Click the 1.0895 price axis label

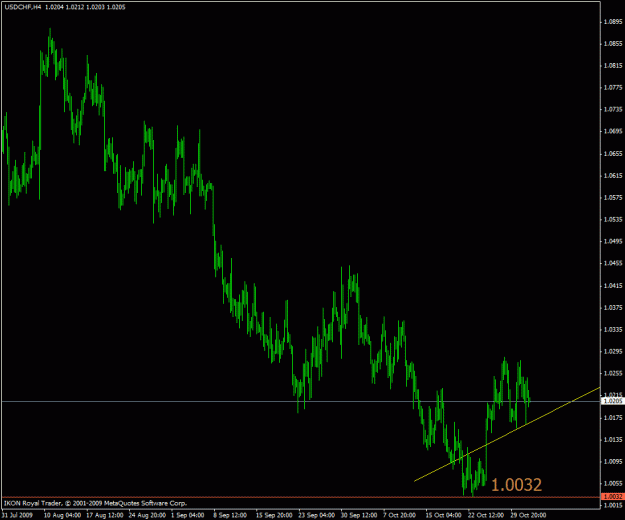(x=613, y=22)
